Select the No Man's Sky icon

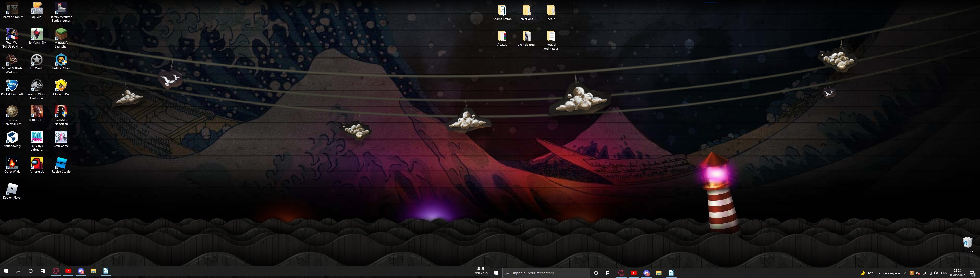[x=36, y=35]
